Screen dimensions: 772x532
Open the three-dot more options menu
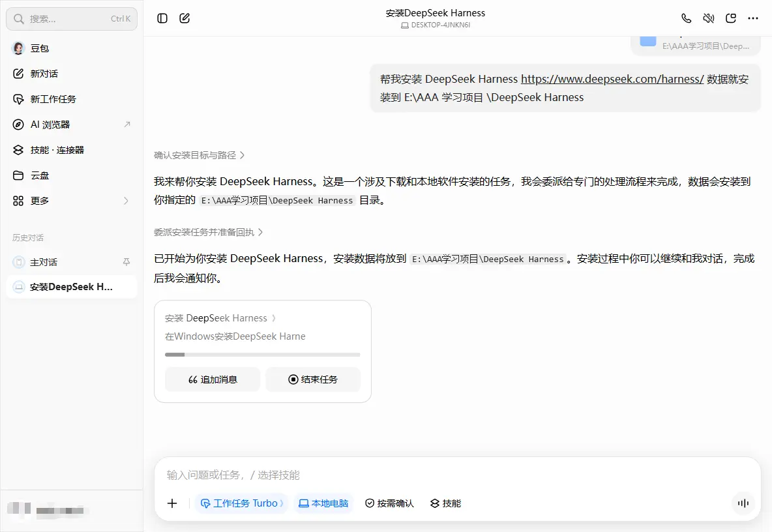click(x=753, y=18)
